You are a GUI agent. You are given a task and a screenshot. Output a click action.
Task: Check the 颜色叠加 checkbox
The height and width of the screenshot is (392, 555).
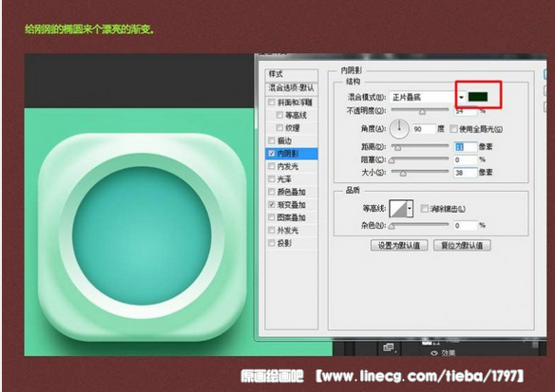click(272, 192)
